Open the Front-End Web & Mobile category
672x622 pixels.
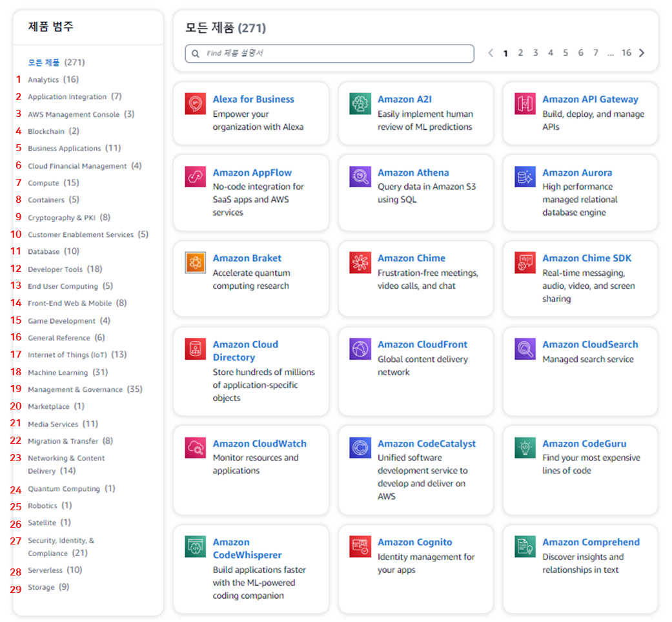coord(77,303)
